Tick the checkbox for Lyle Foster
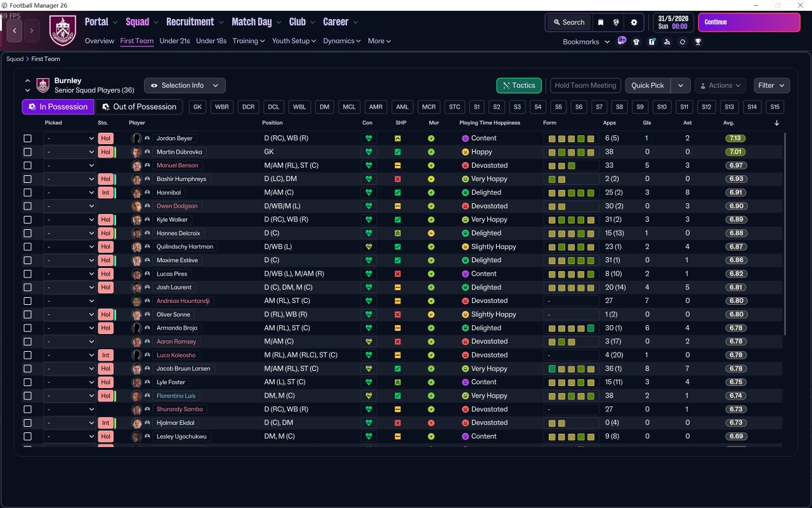The width and height of the screenshot is (812, 508). pos(27,382)
